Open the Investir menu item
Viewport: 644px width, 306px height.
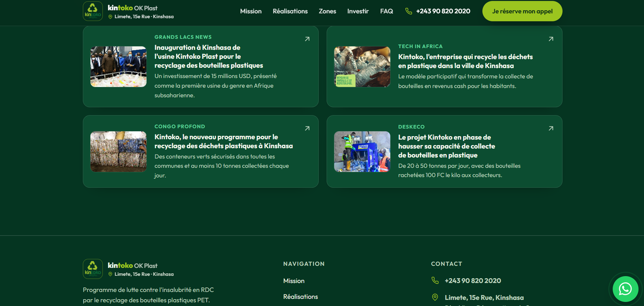click(x=358, y=11)
